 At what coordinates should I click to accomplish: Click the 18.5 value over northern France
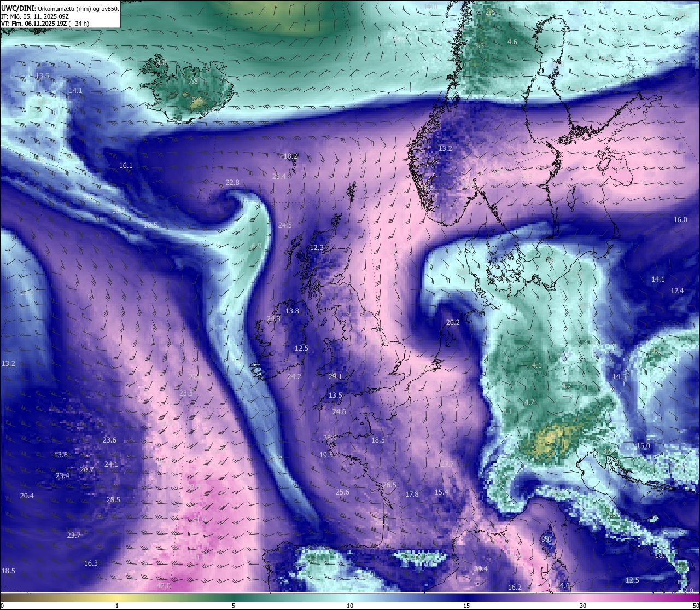(378, 440)
